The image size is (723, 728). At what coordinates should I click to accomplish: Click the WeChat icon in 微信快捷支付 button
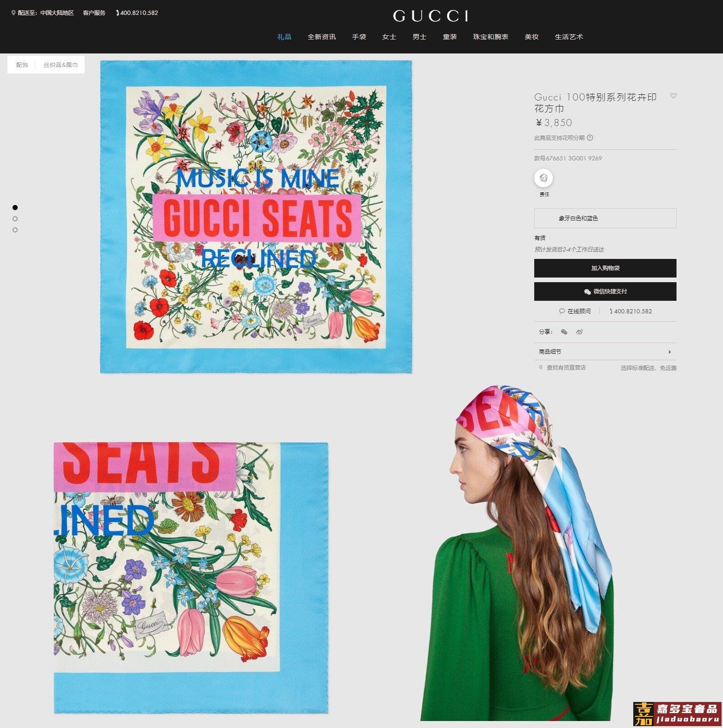(587, 291)
